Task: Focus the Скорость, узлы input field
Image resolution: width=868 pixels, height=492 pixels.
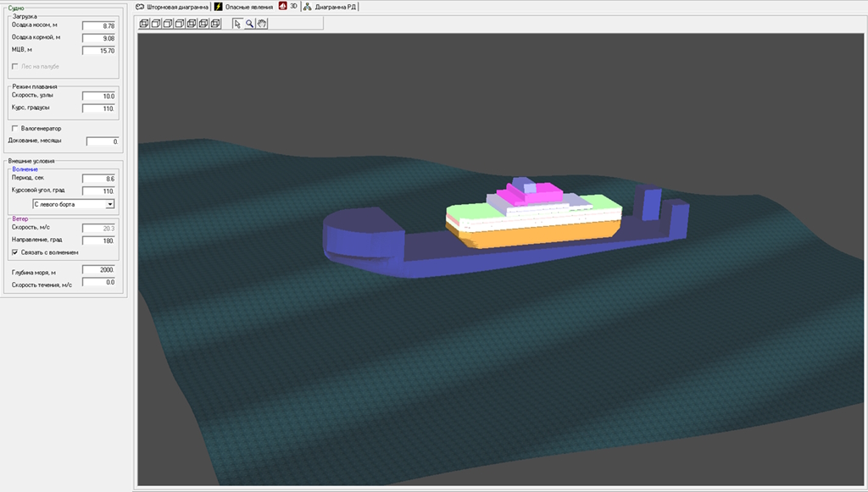Action: pos(98,97)
